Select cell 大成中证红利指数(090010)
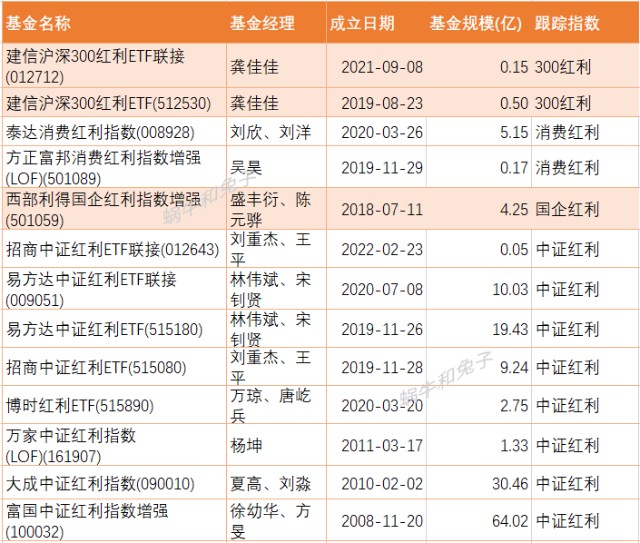Viewport: 640px width, 543px height. point(114,483)
